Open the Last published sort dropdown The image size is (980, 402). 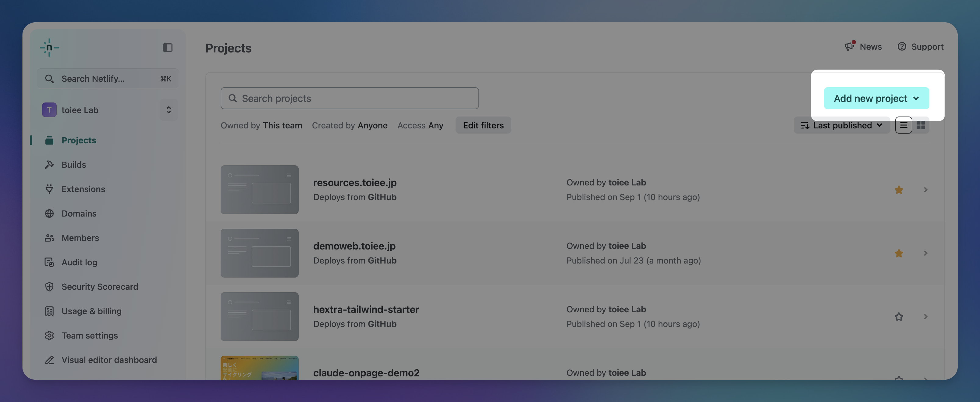tap(842, 125)
